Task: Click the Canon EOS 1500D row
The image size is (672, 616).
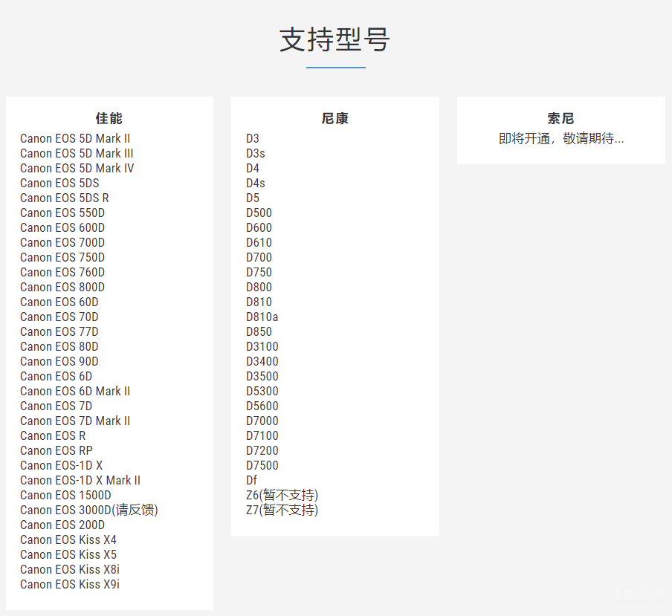Action: [x=65, y=495]
